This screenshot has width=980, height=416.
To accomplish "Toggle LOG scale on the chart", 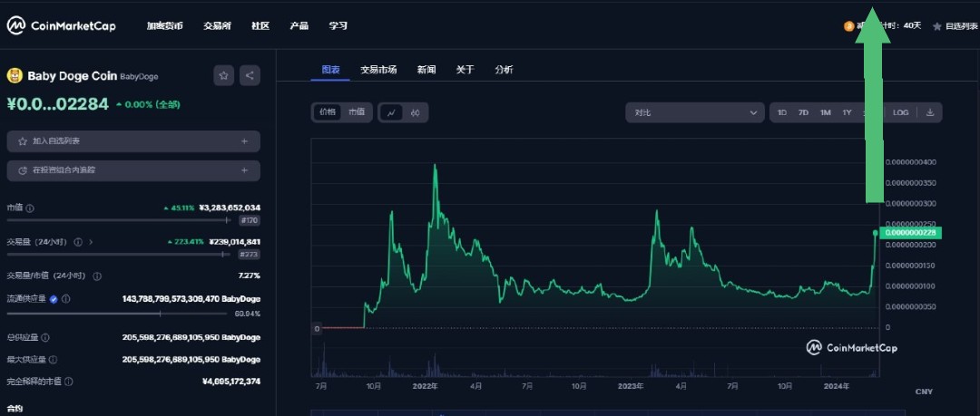I will coord(901,112).
